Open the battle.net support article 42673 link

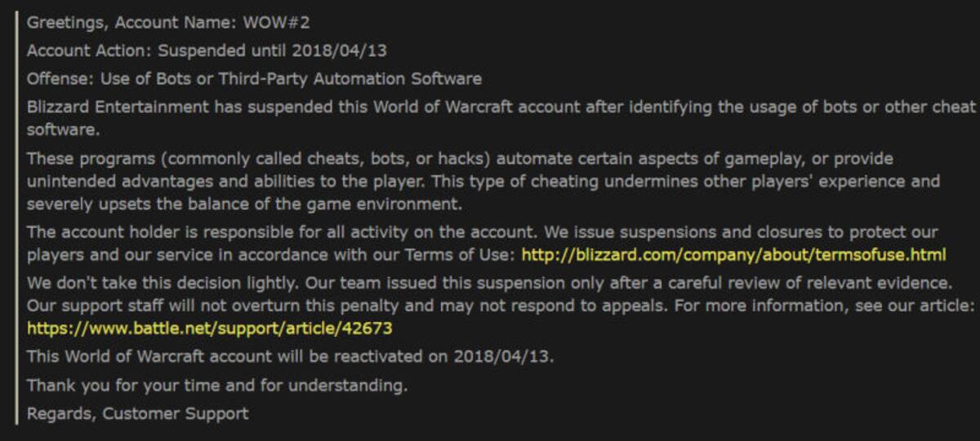click(x=210, y=328)
